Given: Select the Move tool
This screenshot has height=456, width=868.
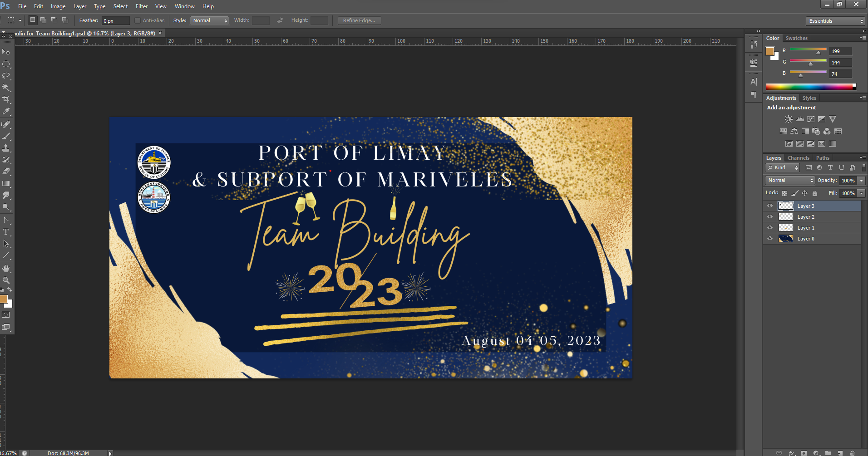Looking at the screenshot, I should click(6, 52).
